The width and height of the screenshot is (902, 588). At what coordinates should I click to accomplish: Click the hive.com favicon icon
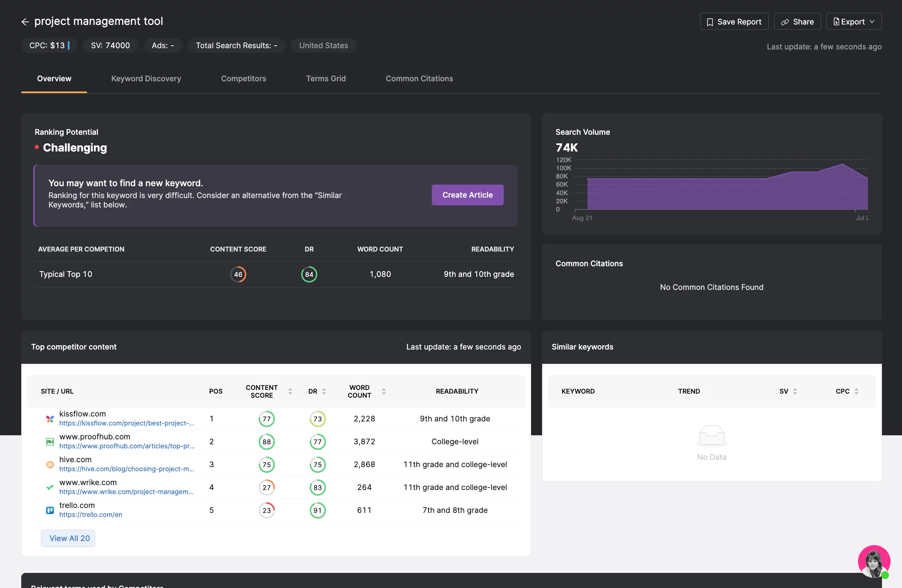coord(51,465)
